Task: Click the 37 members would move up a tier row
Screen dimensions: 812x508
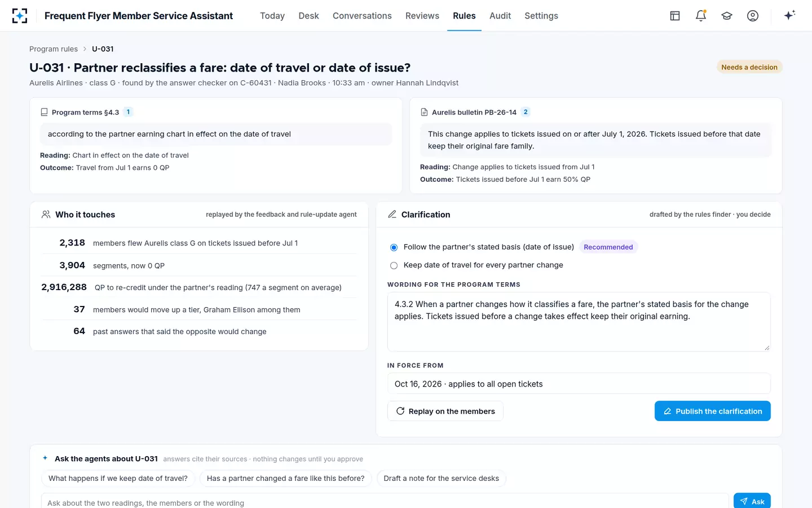Action: tap(199, 309)
